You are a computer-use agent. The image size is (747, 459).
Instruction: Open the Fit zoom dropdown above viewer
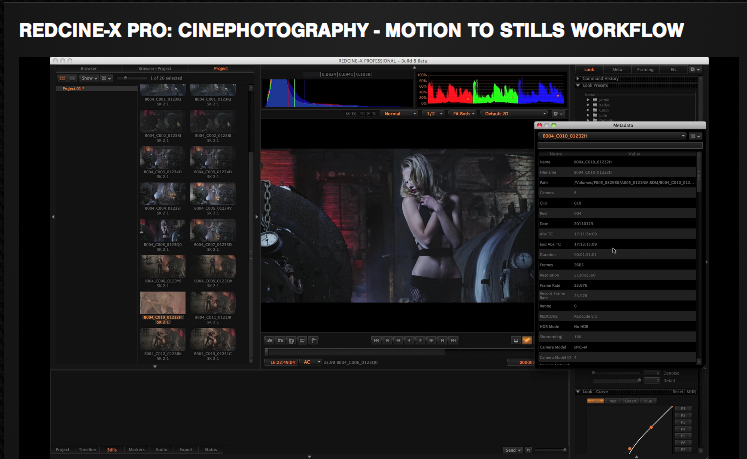[463, 114]
